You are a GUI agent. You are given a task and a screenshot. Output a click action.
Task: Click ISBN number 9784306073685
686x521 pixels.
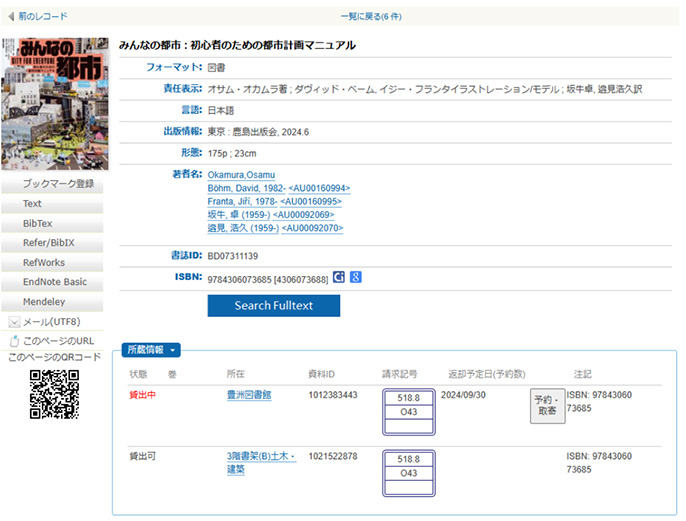(239, 280)
